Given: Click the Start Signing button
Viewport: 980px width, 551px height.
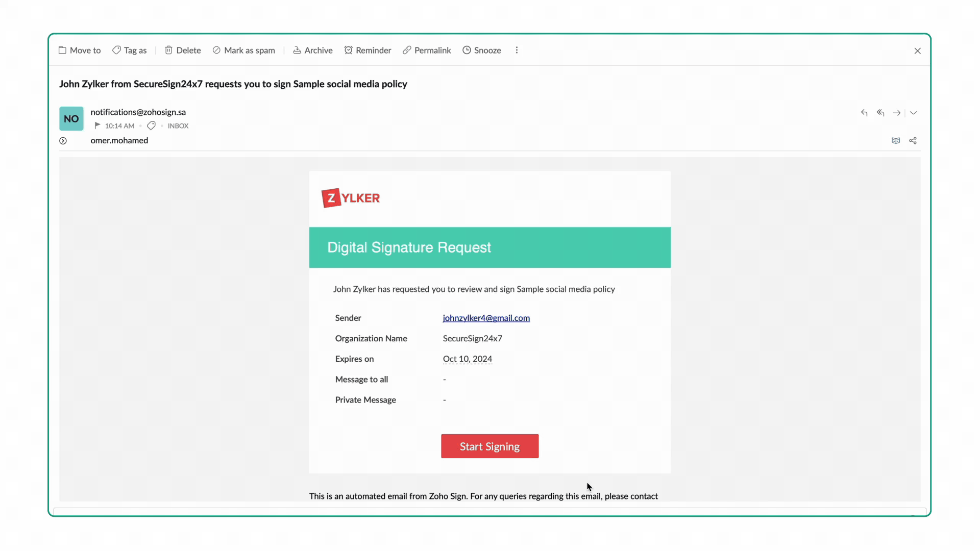Looking at the screenshot, I should [x=489, y=446].
